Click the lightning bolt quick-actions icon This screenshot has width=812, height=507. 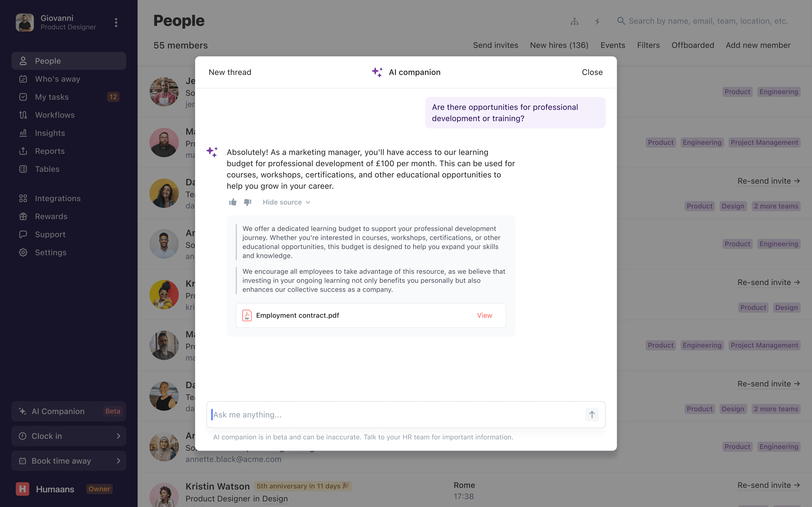pos(598,21)
